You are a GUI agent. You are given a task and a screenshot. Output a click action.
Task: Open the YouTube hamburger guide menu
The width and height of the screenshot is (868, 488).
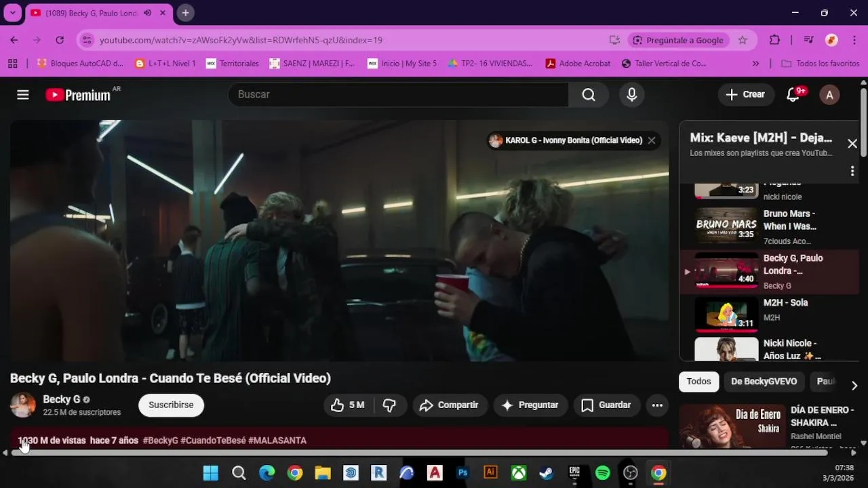point(23,95)
